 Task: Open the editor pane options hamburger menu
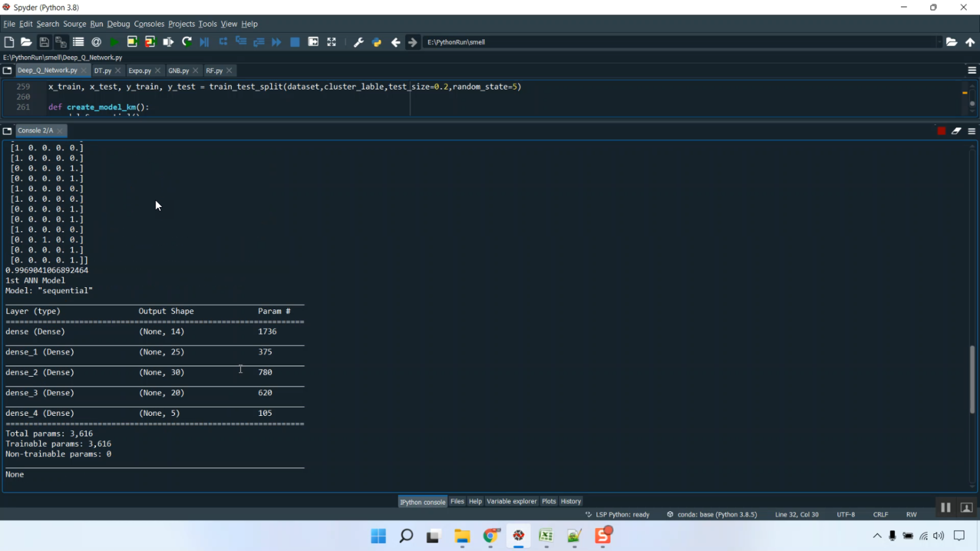click(972, 71)
